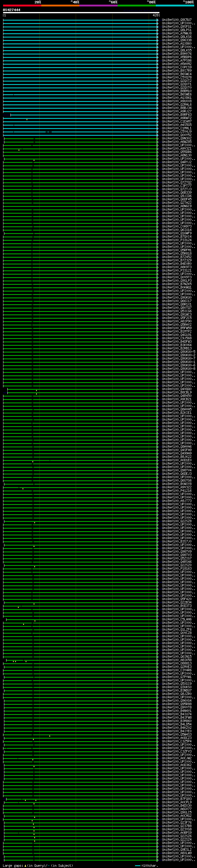Click label UniRef100_Q9GLP3

point(176,280)
